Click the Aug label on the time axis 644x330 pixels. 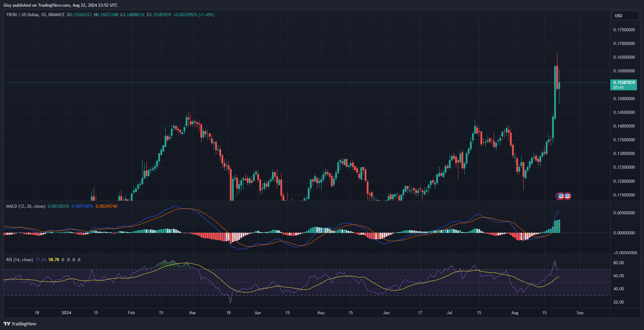[x=515, y=313]
